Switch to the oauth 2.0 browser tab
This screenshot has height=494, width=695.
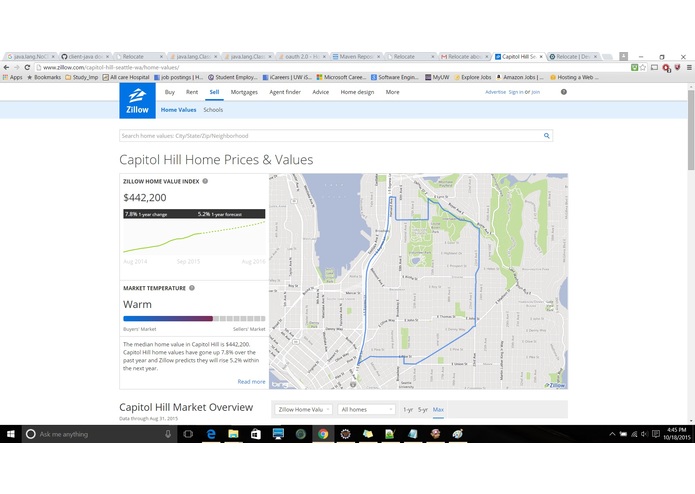(302, 57)
